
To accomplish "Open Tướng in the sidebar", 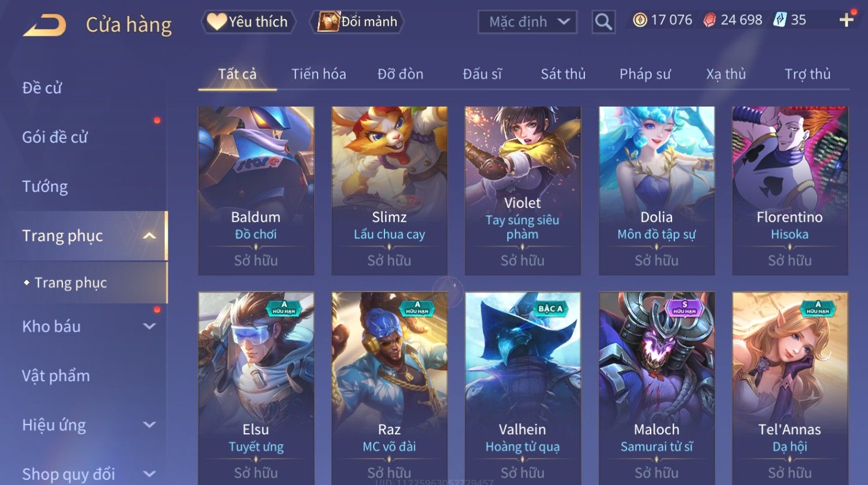I will pos(45,187).
